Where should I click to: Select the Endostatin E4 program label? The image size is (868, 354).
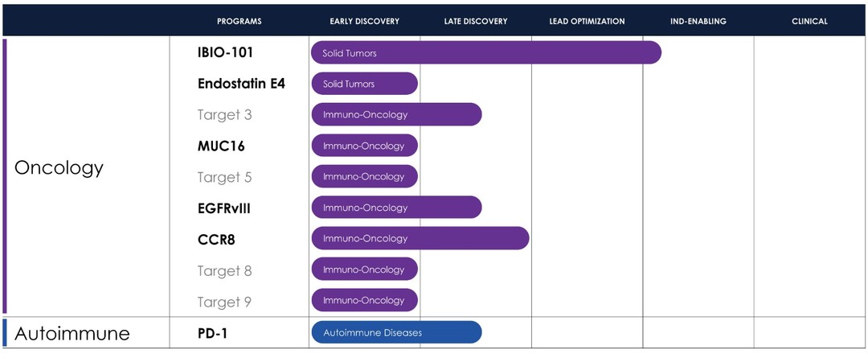(241, 84)
